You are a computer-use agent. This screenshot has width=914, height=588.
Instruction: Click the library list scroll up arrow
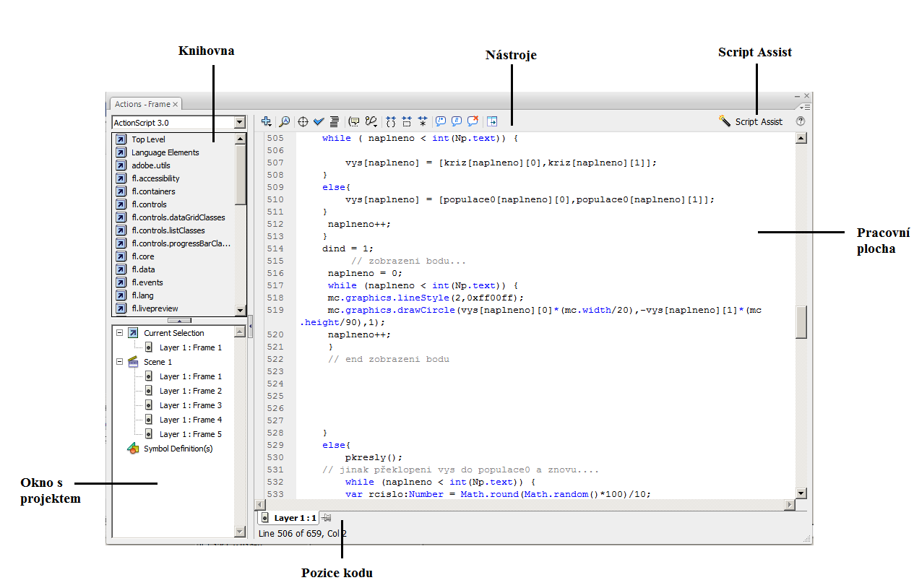click(241, 139)
